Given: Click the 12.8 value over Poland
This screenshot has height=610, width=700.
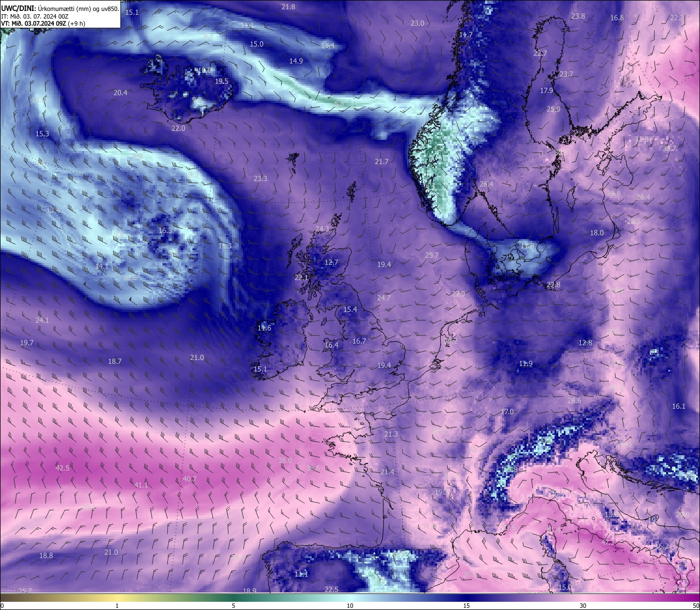Looking at the screenshot, I should [585, 342].
